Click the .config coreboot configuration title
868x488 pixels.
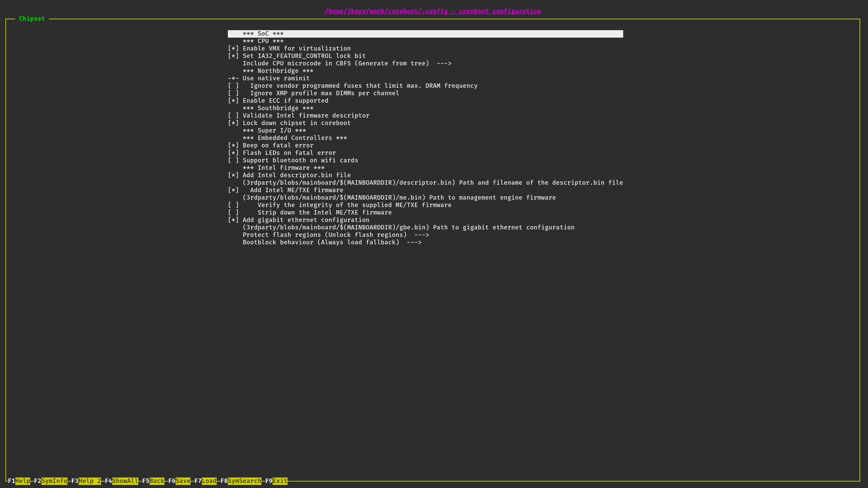click(x=433, y=11)
